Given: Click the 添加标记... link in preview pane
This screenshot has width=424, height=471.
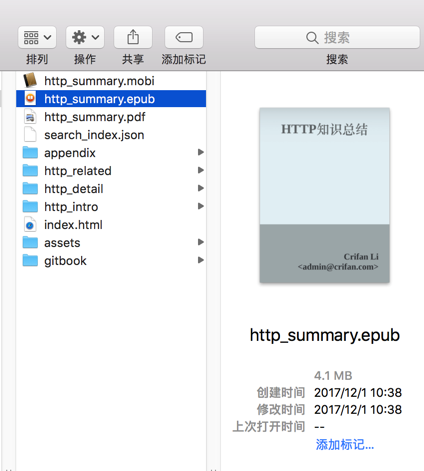Looking at the screenshot, I should (345, 444).
